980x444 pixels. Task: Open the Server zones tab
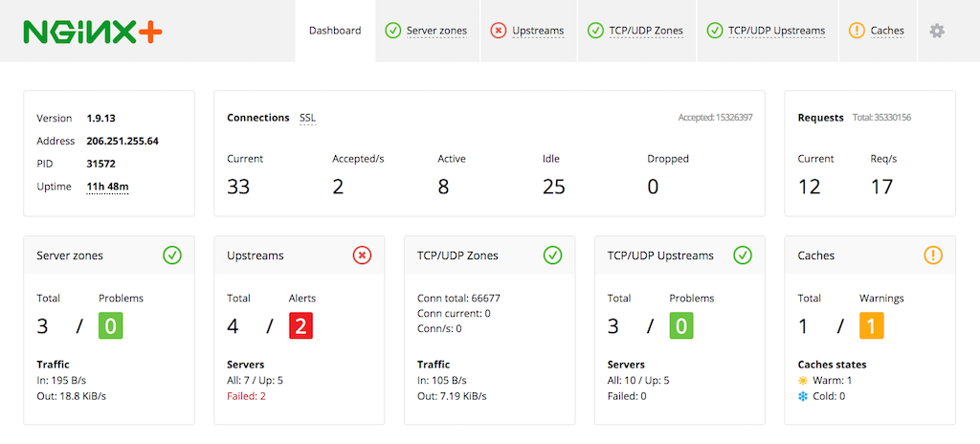427,31
